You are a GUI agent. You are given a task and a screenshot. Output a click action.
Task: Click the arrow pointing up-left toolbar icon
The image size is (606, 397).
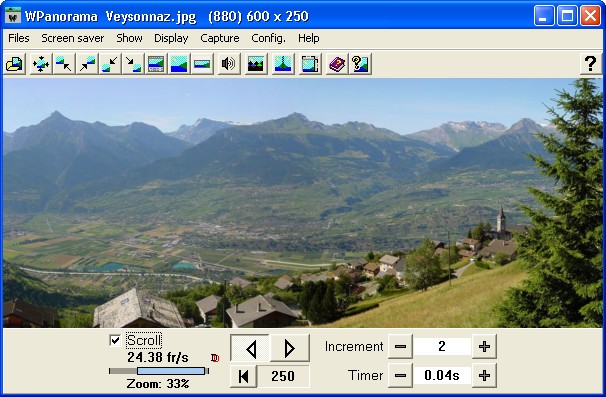point(63,64)
